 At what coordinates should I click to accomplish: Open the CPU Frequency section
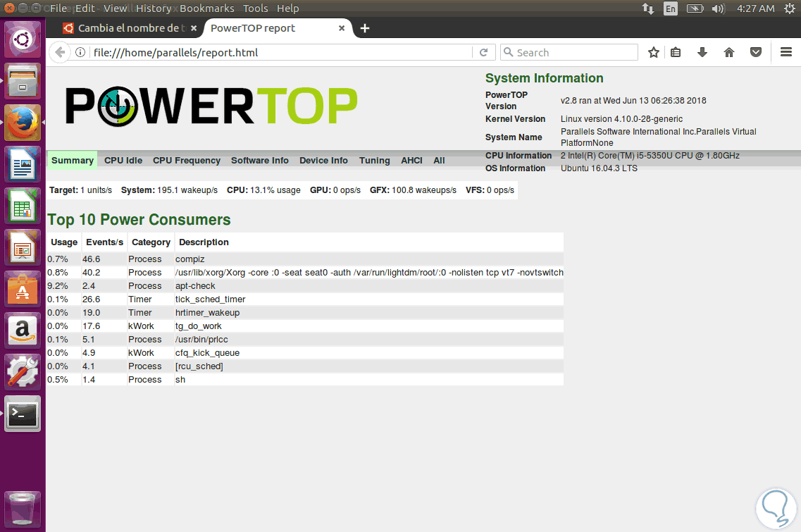187,161
